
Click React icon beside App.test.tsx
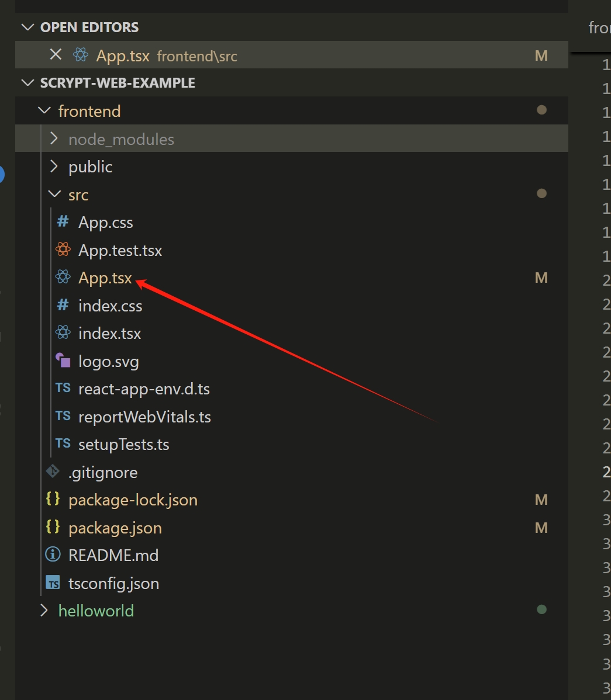pyautogui.click(x=63, y=250)
